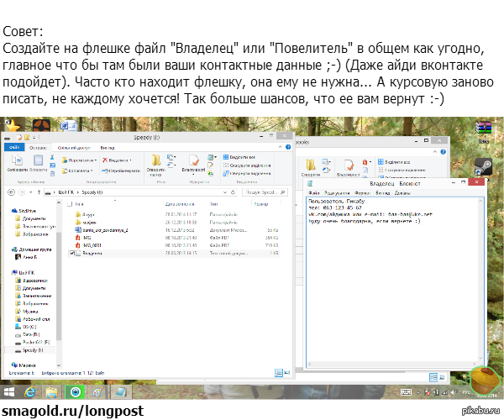
Task: Open the Вигляд ribbon tab
Action: (108, 147)
